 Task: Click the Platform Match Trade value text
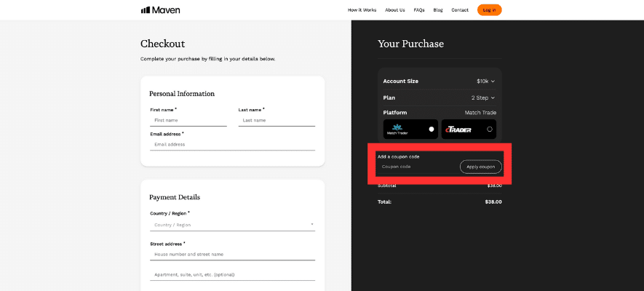click(480, 113)
